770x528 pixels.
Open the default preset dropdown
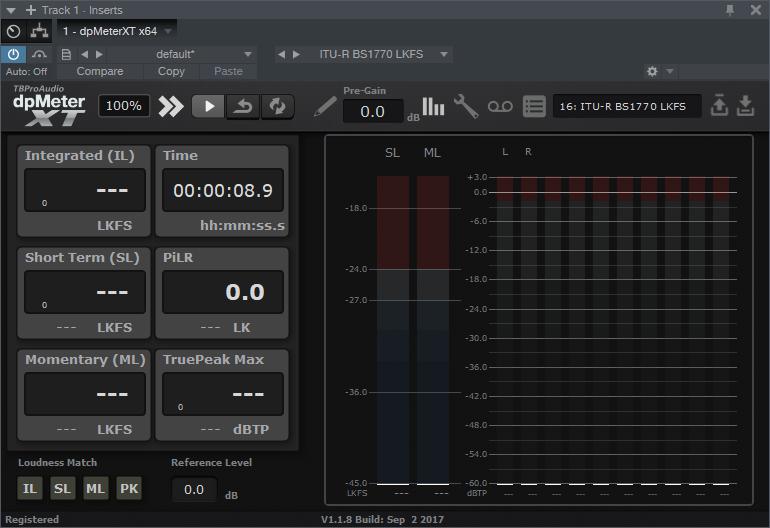[248, 54]
